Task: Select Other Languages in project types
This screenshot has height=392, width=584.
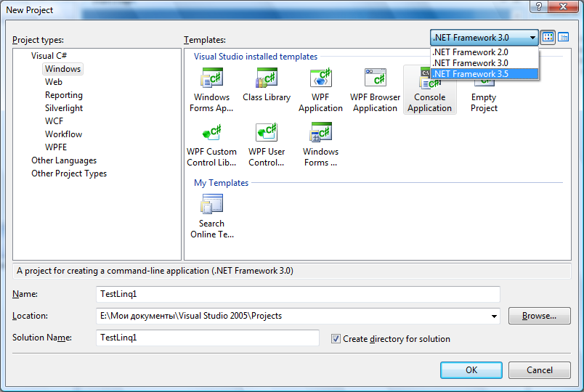Action: tap(64, 160)
